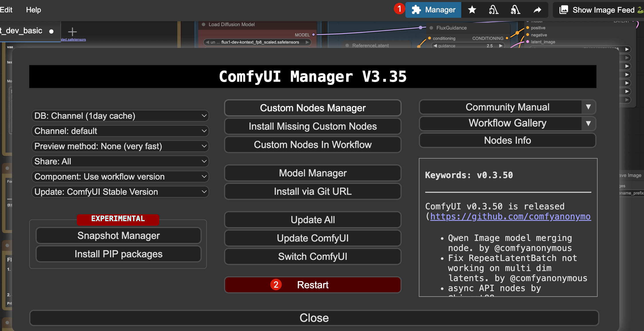Image resolution: width=644 pixels, height=331 pixels.
Task: Click Install via Git URL
Action: tap(313, 191)
